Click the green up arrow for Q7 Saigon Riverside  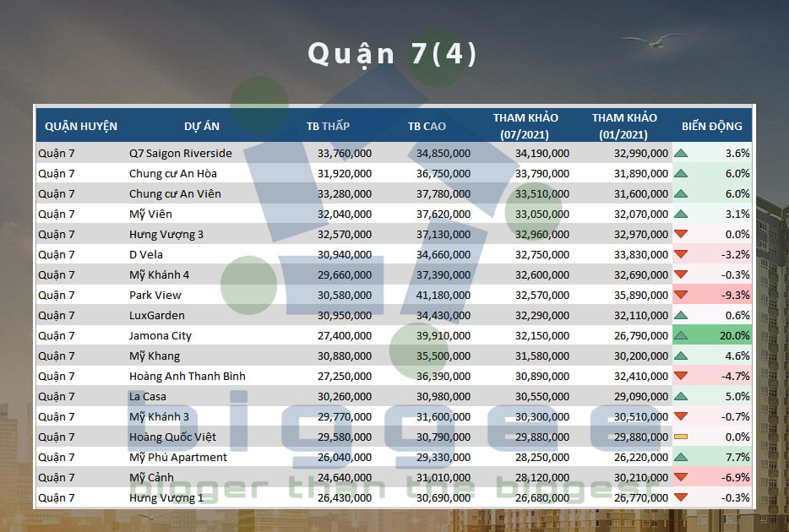click(x=681, y=153)
